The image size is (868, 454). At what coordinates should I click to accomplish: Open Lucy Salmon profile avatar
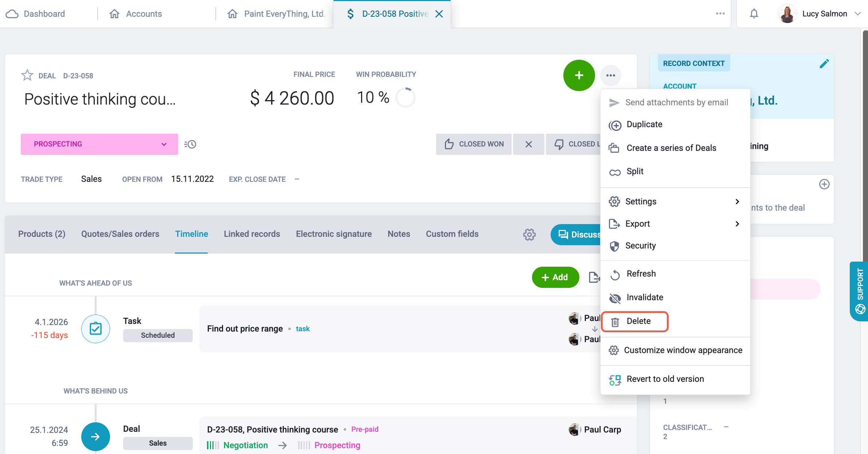point(787,14)
